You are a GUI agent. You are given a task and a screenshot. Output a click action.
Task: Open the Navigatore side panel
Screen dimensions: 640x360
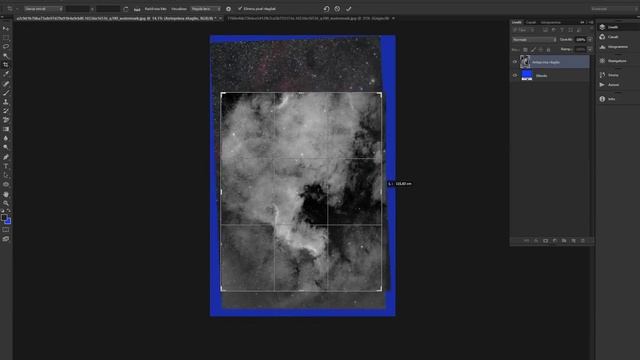613,61
